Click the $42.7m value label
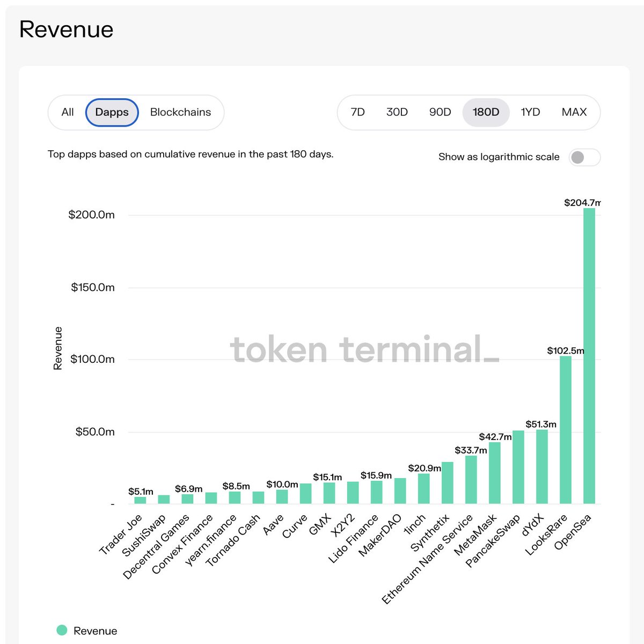Screen dimensions: 644x644 [495, 437]
